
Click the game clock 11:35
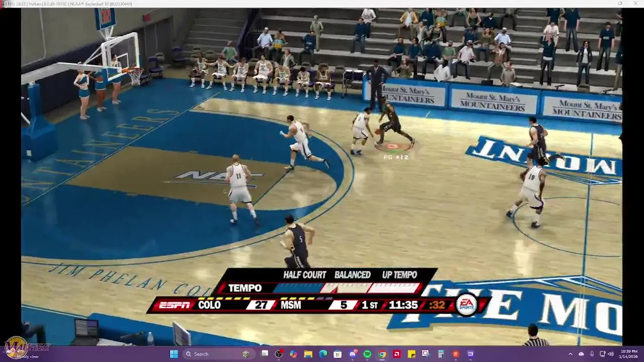click(x=403, y=305)
